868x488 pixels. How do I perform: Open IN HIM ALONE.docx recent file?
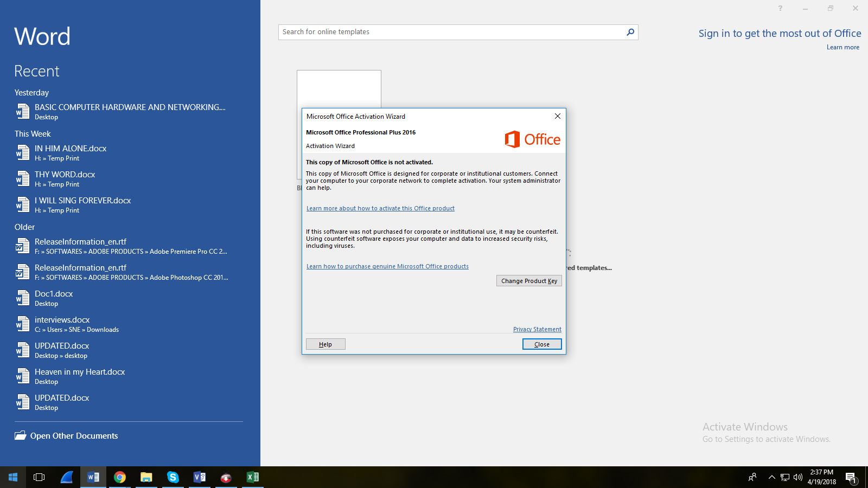click(x=130, y=153)
